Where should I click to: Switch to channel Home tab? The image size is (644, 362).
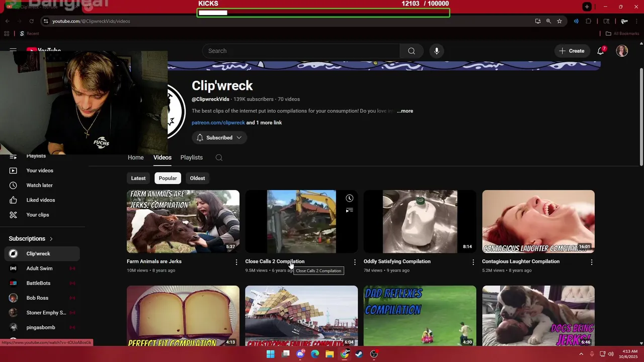click(x=135, y=157)
